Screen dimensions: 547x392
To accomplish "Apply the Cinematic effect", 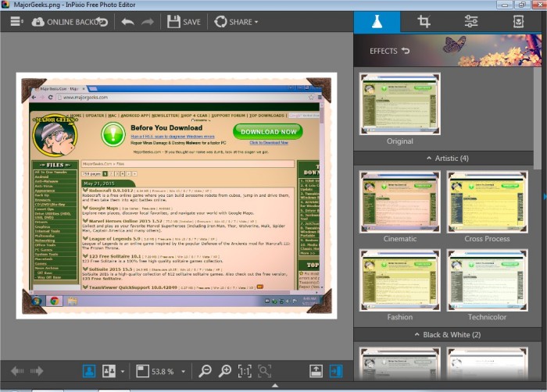I will tap(400, 201).
